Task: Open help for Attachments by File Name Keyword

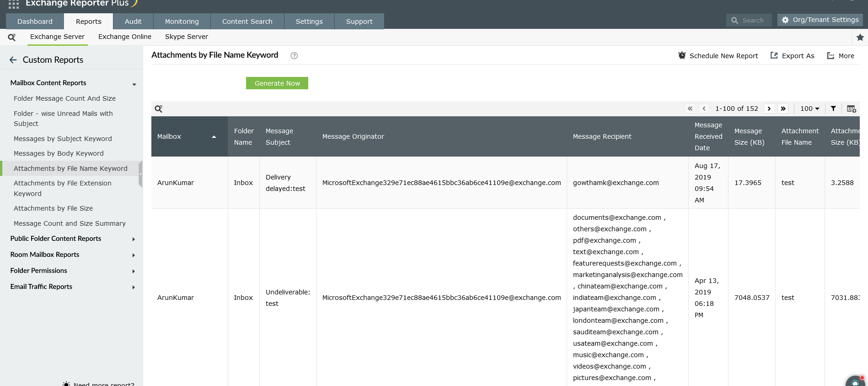Action: click(x=294, y=56)
